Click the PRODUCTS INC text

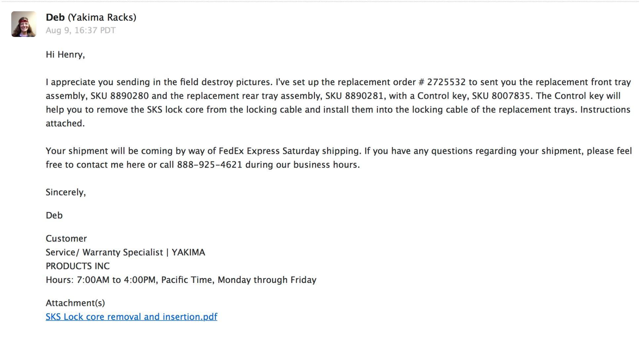pos(78,266)
